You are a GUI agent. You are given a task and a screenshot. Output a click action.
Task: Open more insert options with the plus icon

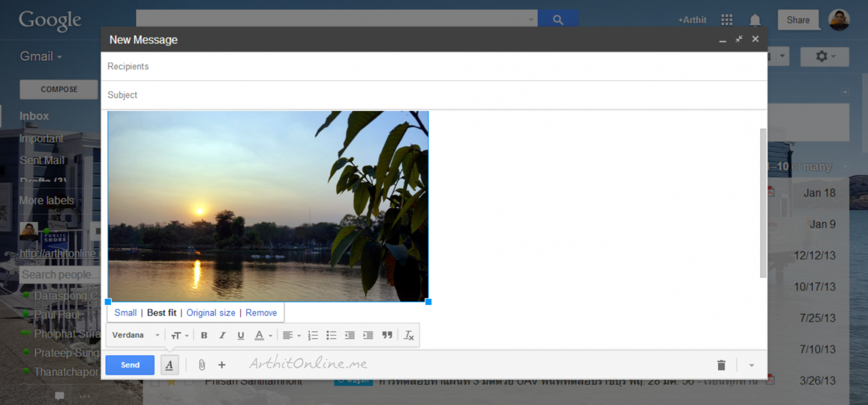222,365
